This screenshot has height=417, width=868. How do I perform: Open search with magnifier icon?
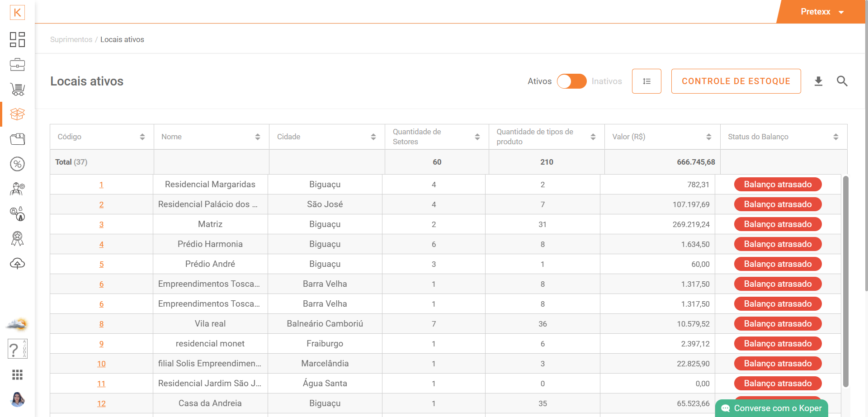pos(842,81)
